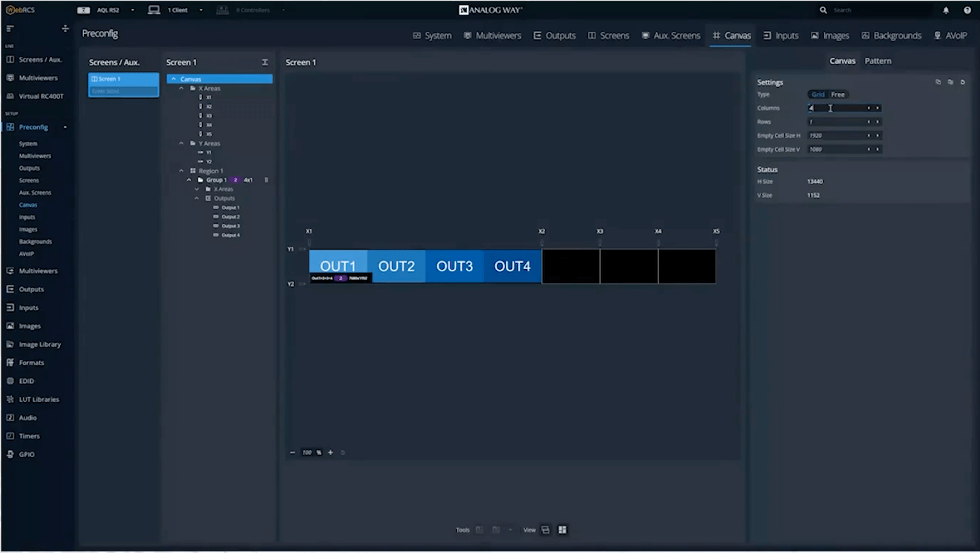Click the zoom in plus icon
This screenshot has width=980, height=553.
pyautogui.click(x=331, y=452)
